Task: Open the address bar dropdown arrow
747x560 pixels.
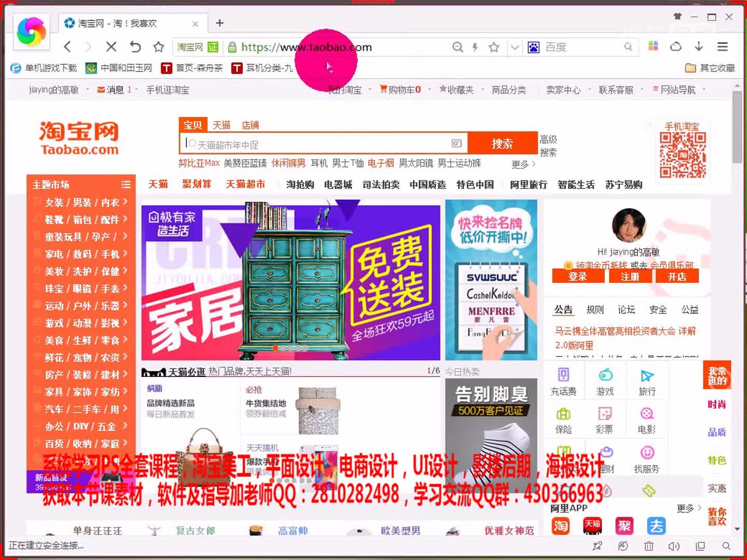Action: point(515,47)
